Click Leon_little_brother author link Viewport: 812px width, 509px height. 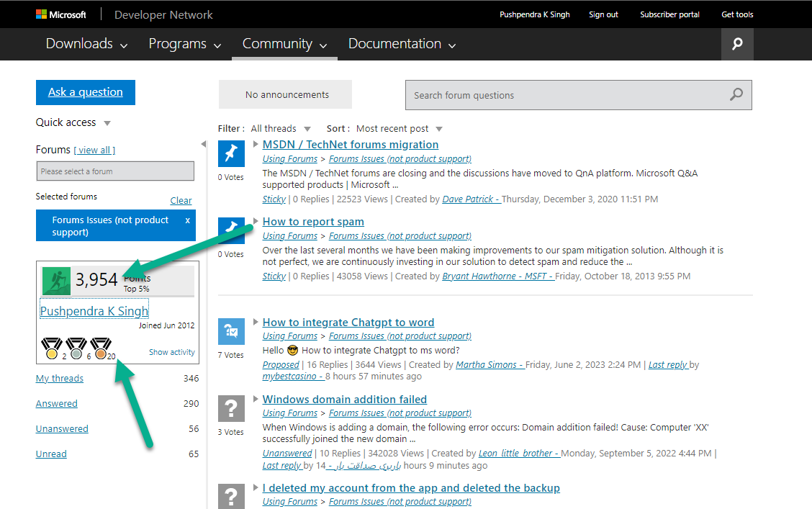pos(519,454)
